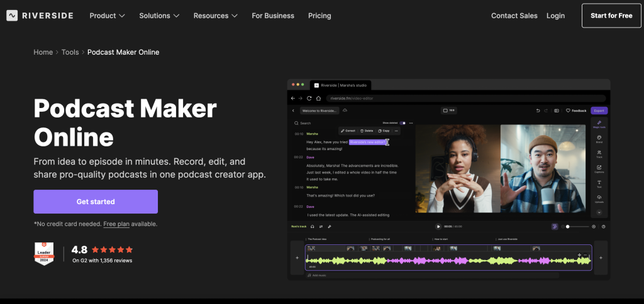Open more options in the text popup toolbar
644x304 pixels.
click(x=396, y=131)
